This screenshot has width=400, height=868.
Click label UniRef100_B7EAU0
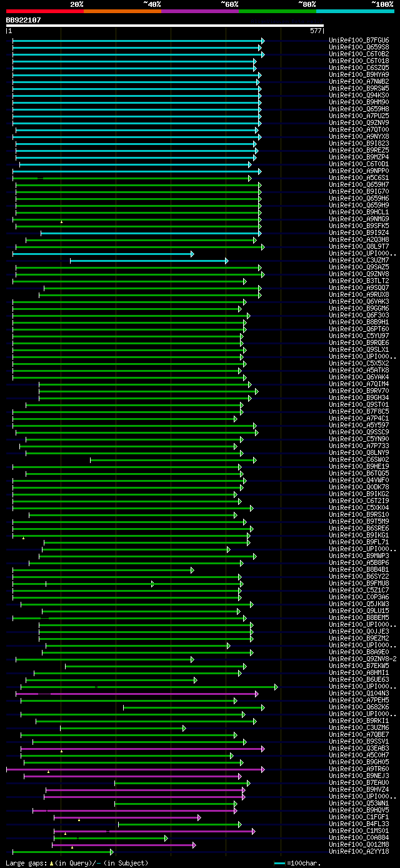[359, 783]
